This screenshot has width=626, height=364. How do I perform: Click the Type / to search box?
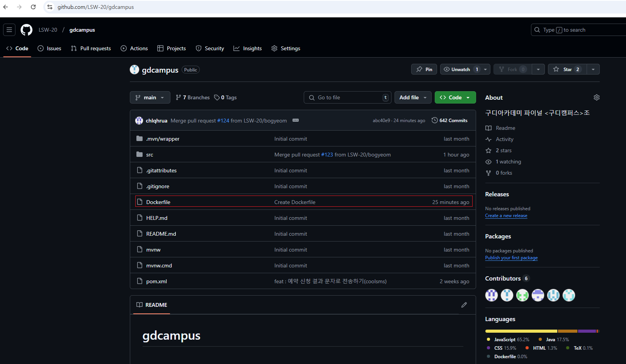[x=579, y=30]
